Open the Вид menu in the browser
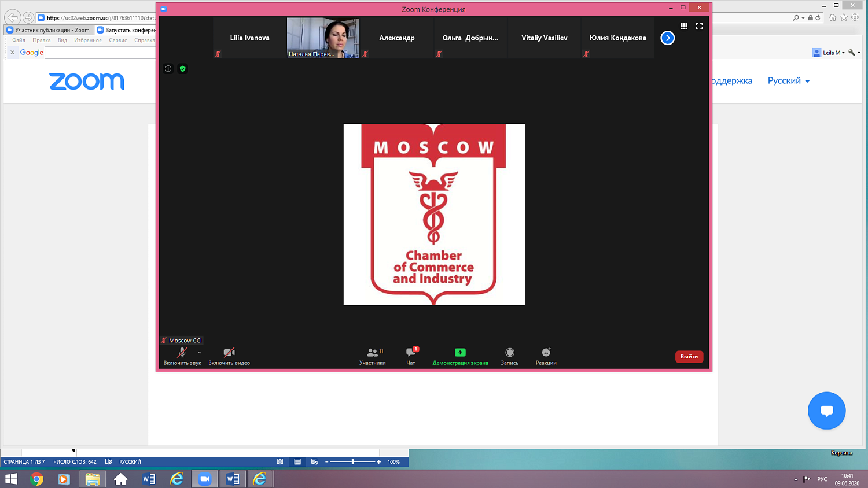This screenshot has width=868, height=488. (62, 40)
